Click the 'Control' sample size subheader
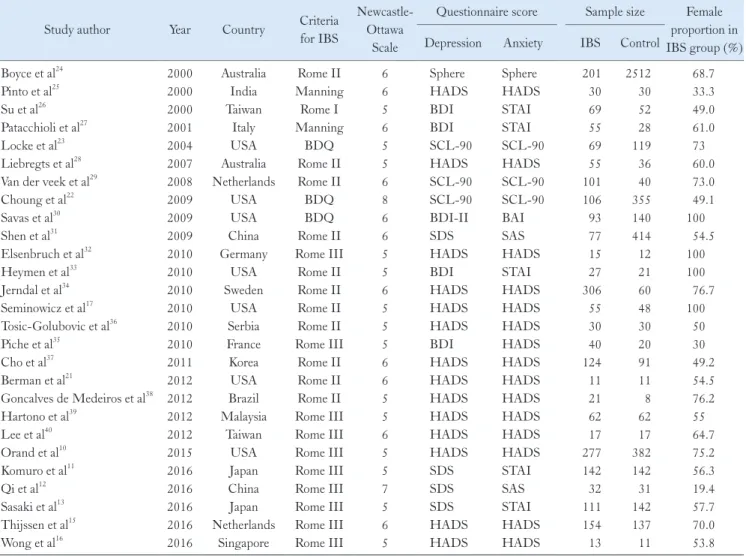The width and height of the screenshot is (746, 556). tap(640, 43)
